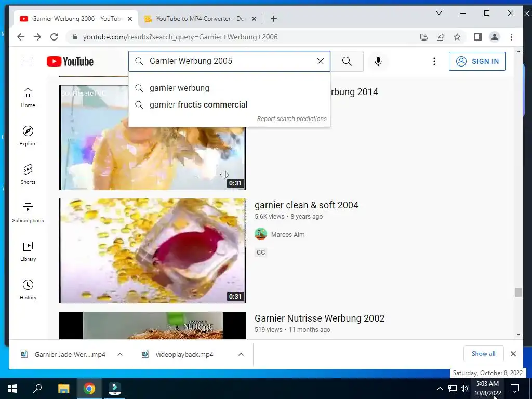532x399 pixels.
Task: Share this page from address bar
Action: pyautogui.click(x=441, y=37)
